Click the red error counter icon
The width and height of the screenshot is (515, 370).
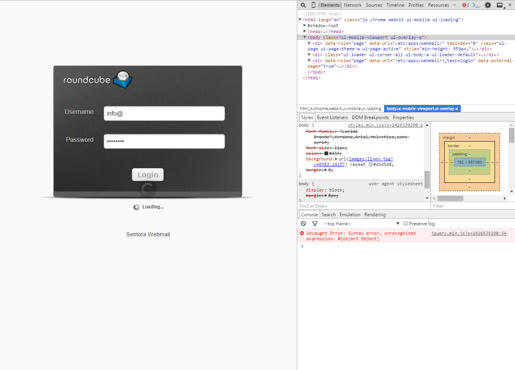(465, 5)
